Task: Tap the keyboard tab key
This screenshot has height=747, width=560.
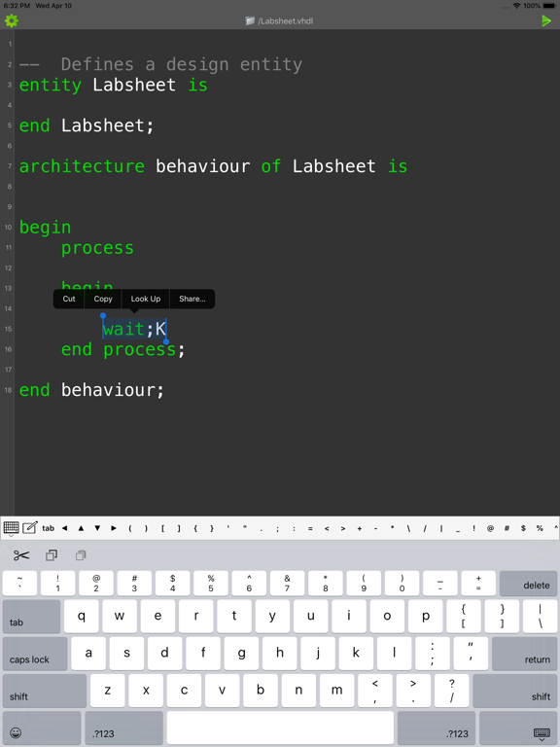Action: [x=31, y=617]
